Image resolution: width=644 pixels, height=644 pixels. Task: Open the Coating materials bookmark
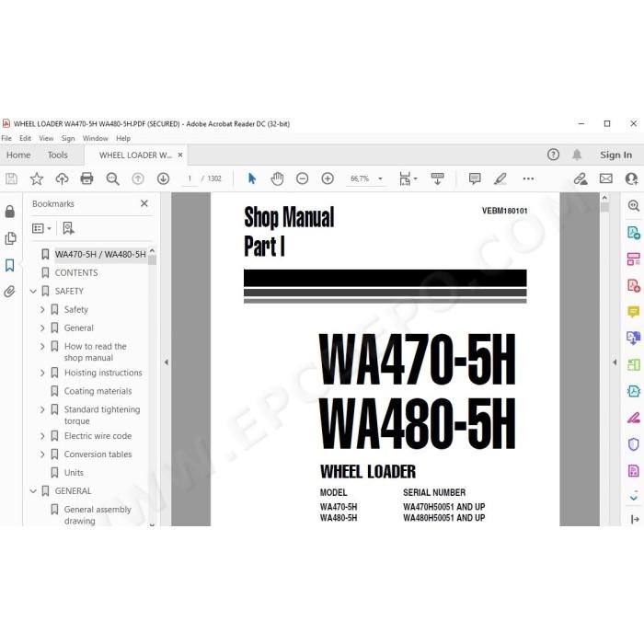98,391
